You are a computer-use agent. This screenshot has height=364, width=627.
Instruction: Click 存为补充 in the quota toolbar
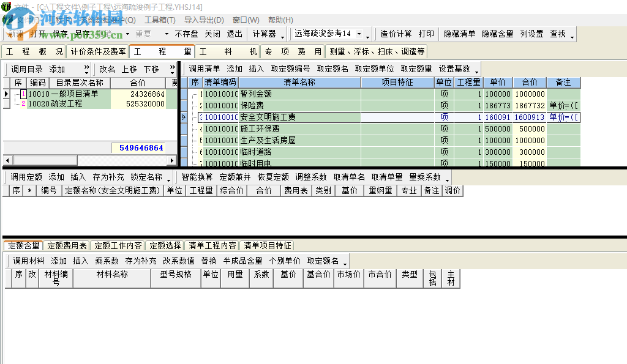[108, 177]
